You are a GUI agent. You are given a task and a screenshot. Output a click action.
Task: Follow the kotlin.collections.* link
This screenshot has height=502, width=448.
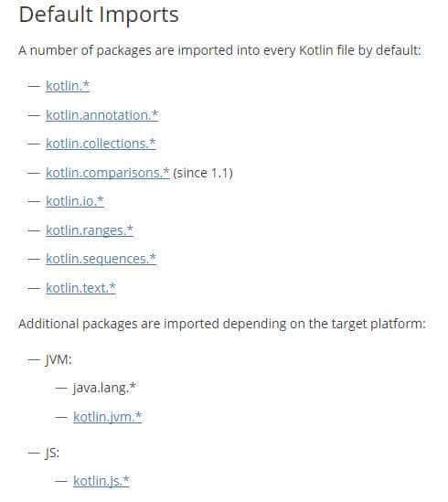[x=101, y=144]
